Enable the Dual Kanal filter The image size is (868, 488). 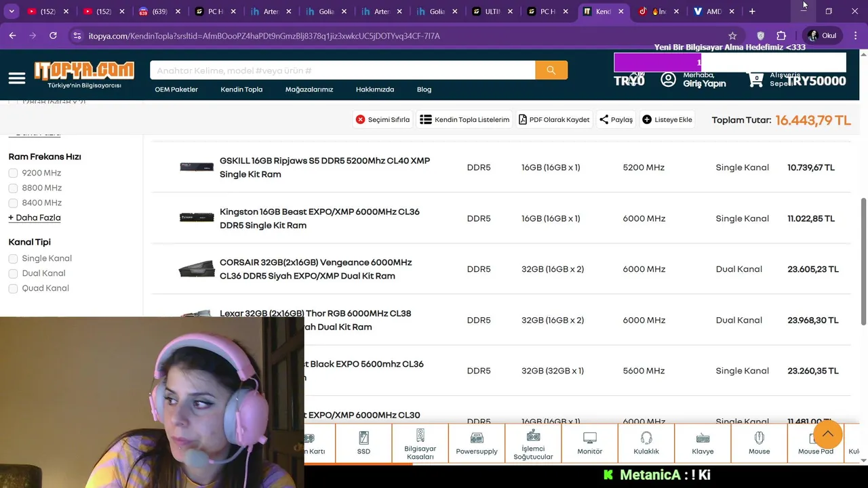tap(13, 273)
